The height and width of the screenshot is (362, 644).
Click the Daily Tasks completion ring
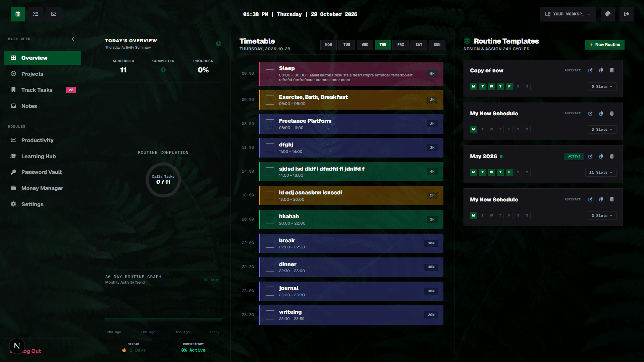[163, 180]
